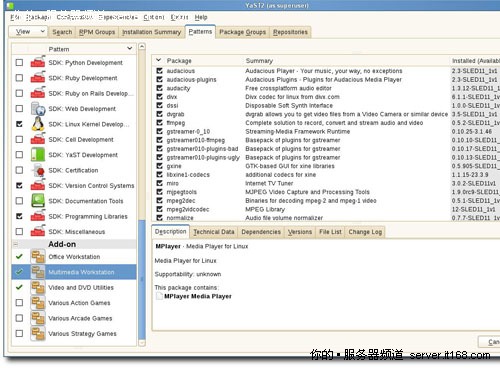Select the audacity package row
The height and width of the screenshot is (368, 500).
pyautogui.click(x=326, y=88)
